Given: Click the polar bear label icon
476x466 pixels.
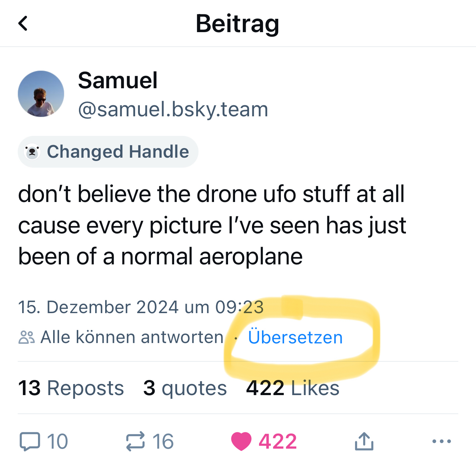Looking at the screenshot, I should pos(32,152).
